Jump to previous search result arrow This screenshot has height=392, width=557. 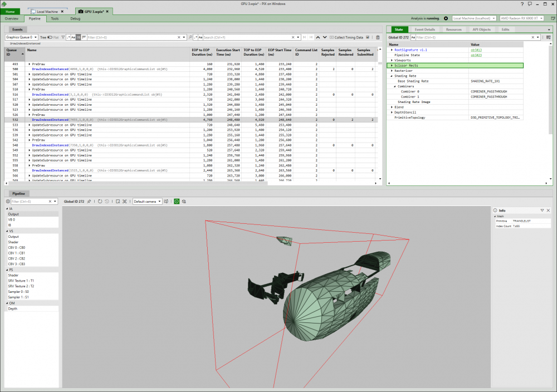click(x=317, y=37)
